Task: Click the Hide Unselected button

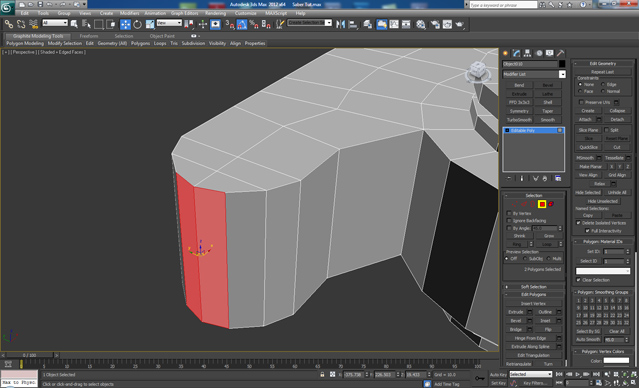Action: pos(603,201)
